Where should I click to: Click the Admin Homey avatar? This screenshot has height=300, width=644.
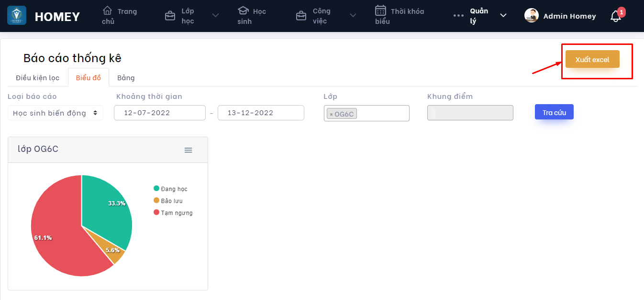pos(532,16)
